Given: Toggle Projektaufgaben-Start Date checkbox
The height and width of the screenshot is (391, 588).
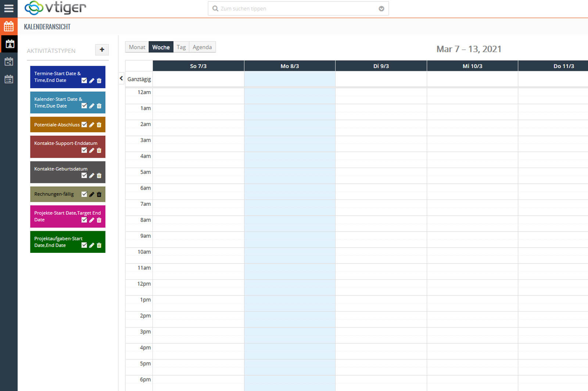Looking at the screenshot, I should tap(84, 245).
